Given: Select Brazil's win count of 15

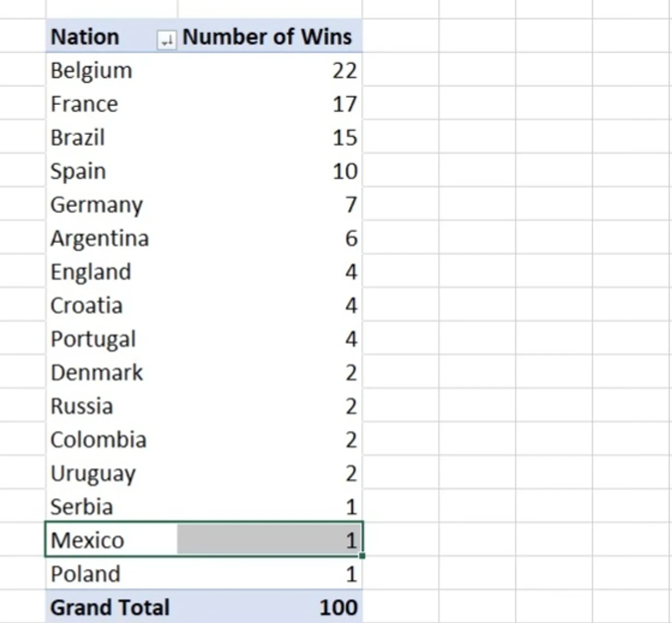Looking at the screenshot, I should pyautogui.click(x=270, y=137).
